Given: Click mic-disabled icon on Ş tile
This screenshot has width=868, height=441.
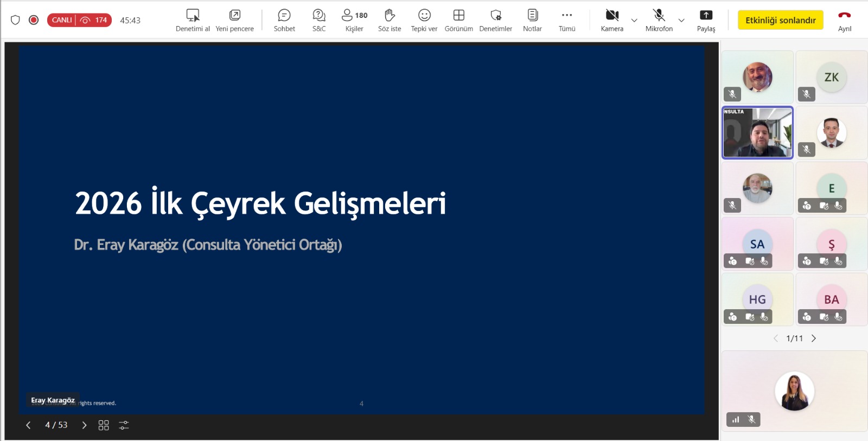Looking at the screenshot, I should [838, 261].
